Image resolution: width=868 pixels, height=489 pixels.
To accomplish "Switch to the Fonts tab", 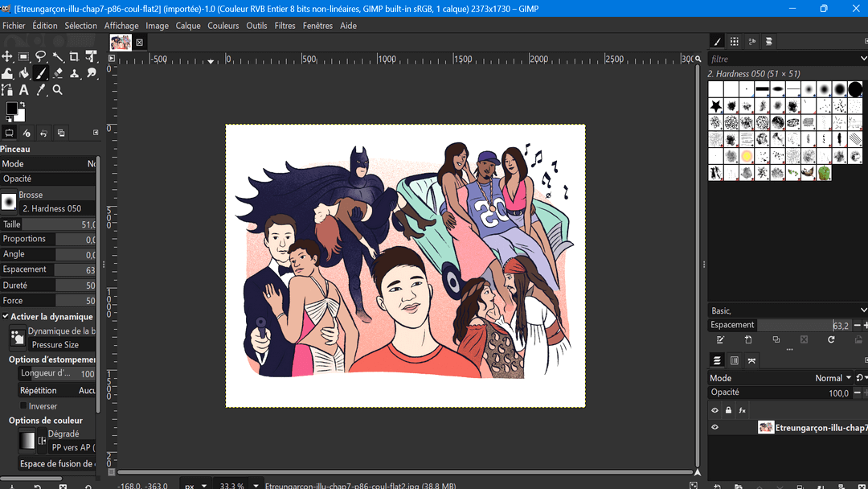I will point(751,42).
